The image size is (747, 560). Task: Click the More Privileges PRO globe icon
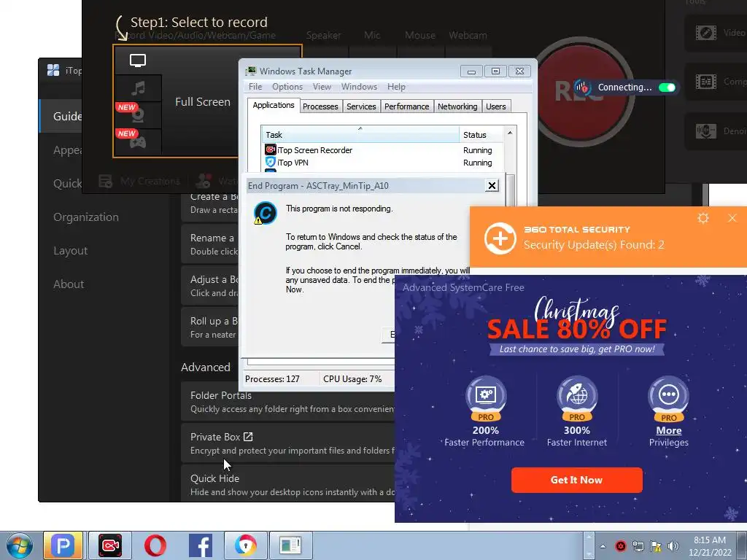point(668,399)
